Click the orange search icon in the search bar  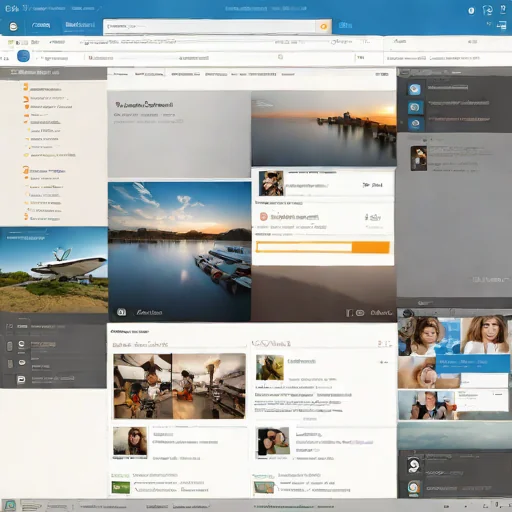pos(323,27)
